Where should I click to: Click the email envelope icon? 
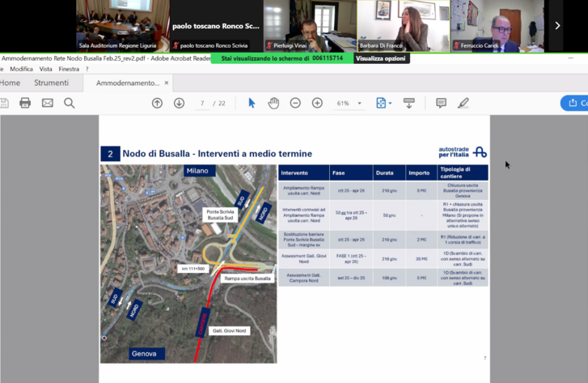coord(47,103)
